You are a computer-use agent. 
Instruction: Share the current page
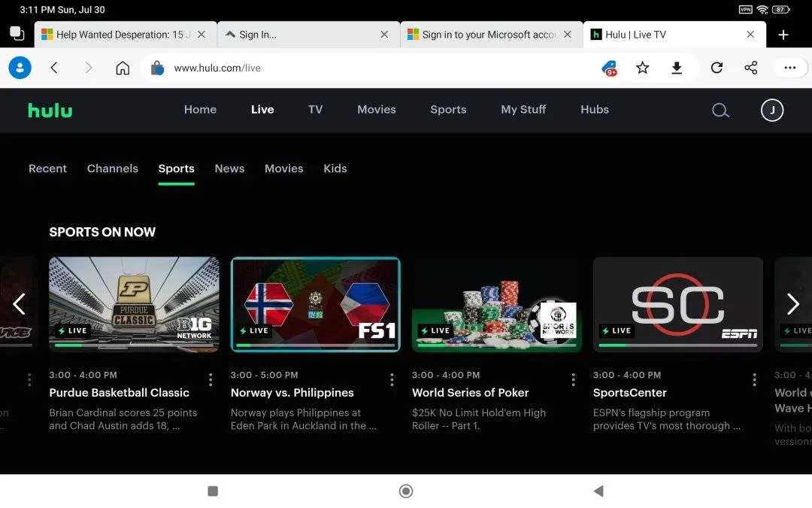click(x=751, y=68)
